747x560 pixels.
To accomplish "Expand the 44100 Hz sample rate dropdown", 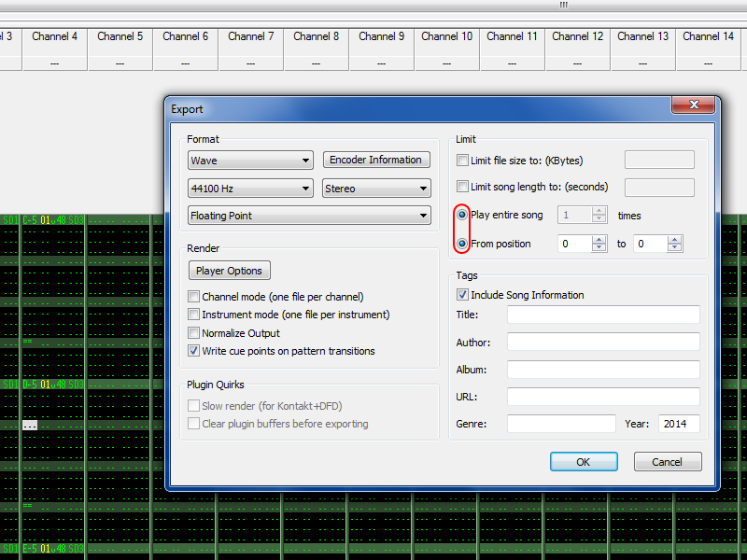I will [249, 189].
